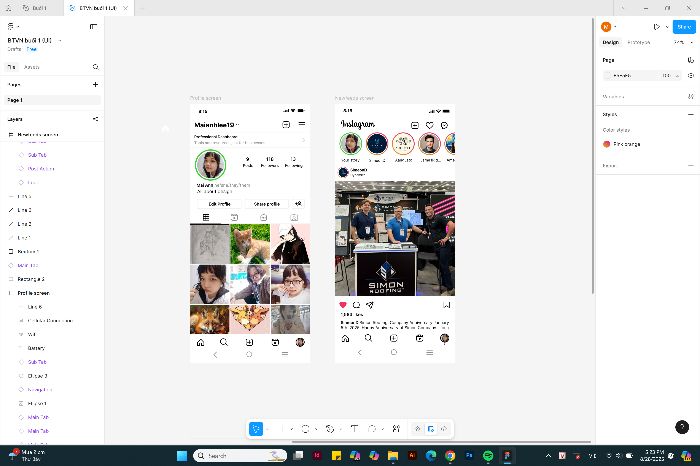This screenshot has height=466, width=700.
Task: Switch to Dev Mode toggle
Action: click(444, 429)
